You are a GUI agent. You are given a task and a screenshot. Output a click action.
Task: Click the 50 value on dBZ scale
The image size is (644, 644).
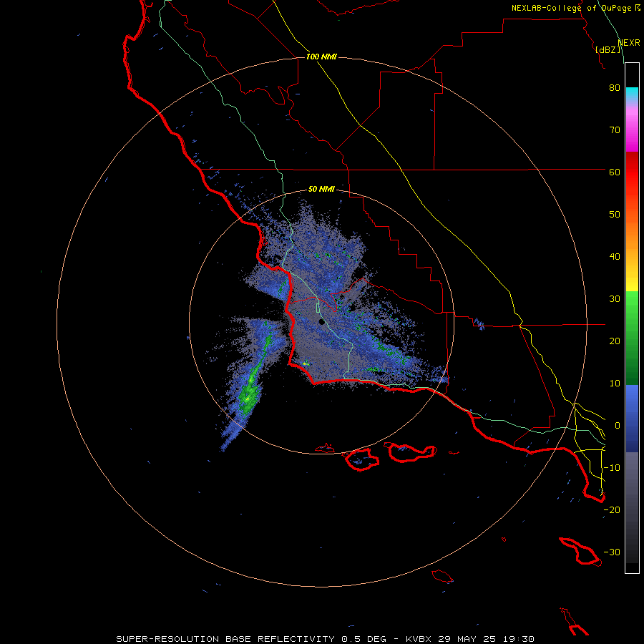[615, 215]
